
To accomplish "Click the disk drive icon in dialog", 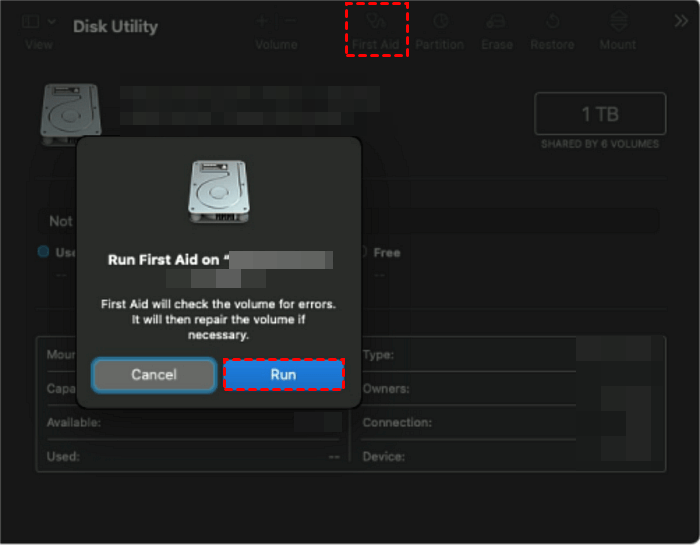I will 219,191.
